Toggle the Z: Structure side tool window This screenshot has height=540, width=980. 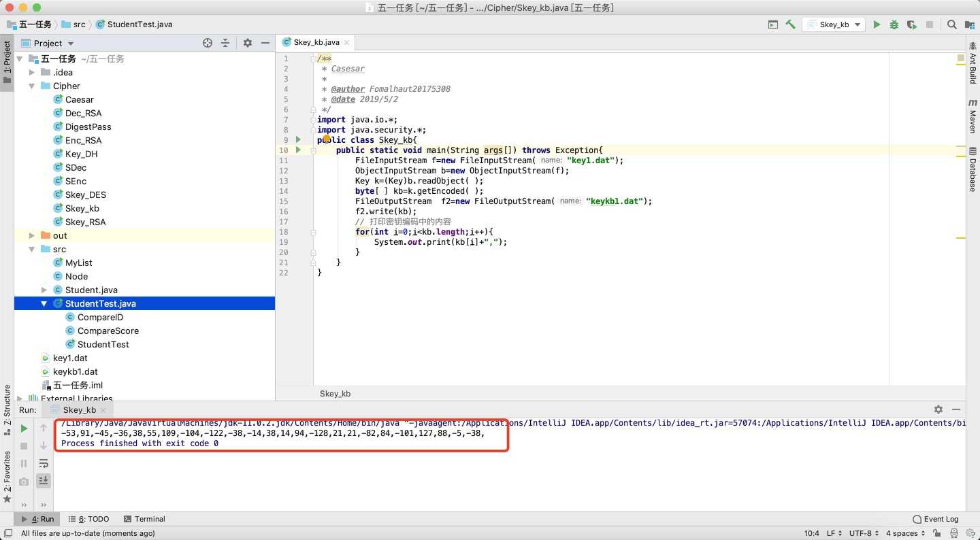(x=7, y=410)
